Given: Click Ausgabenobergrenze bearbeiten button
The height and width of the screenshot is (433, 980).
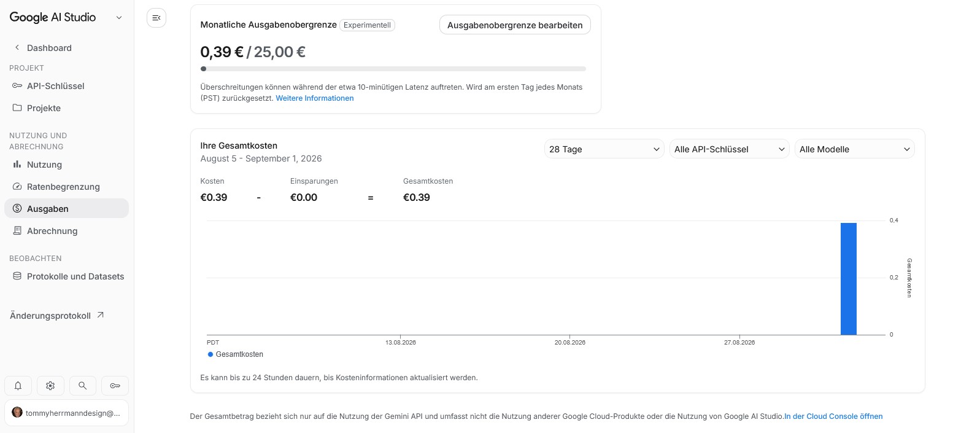Looking at the screenshot, I should (x=515, y=25).
